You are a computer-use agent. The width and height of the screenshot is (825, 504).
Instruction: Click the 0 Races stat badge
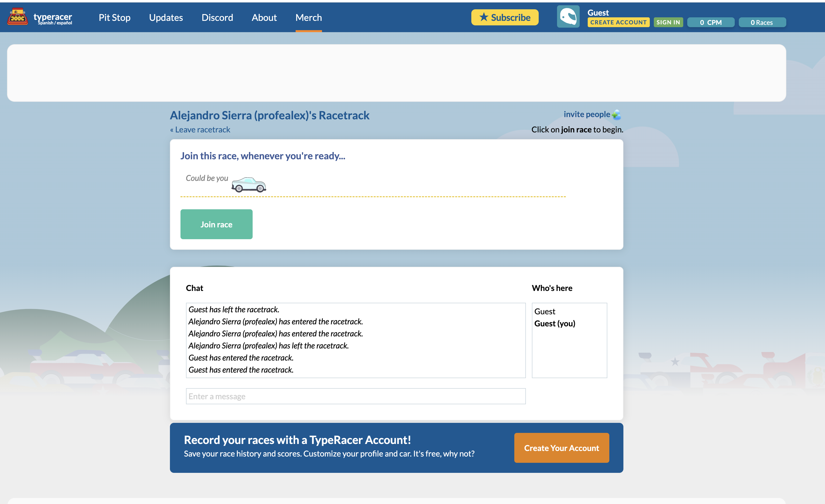[762, 22]
